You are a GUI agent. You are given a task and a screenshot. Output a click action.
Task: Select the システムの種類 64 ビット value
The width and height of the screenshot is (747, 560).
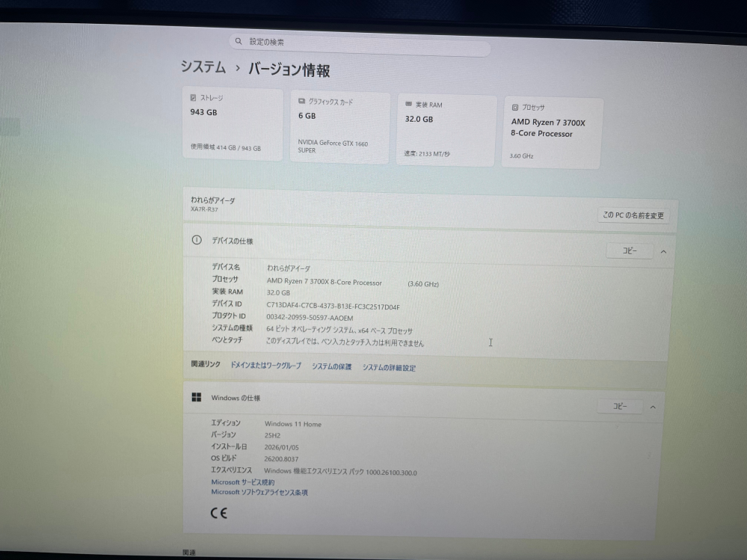339,330
